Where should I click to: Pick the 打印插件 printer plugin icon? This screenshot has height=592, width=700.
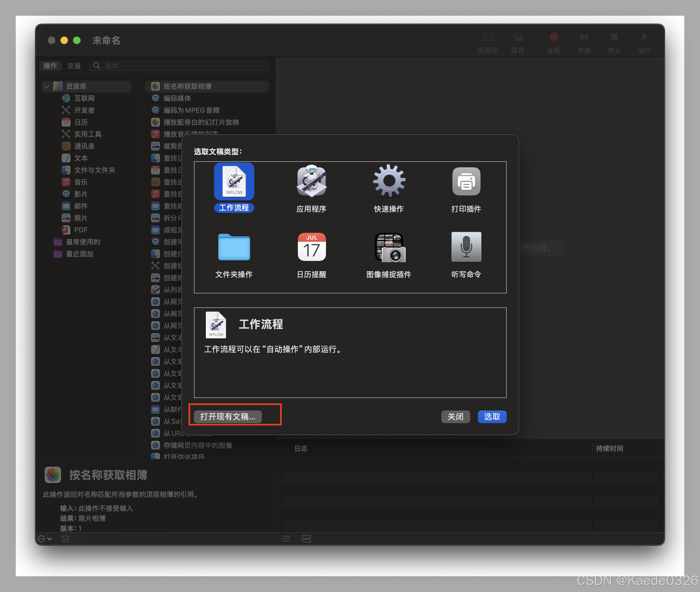466,182
